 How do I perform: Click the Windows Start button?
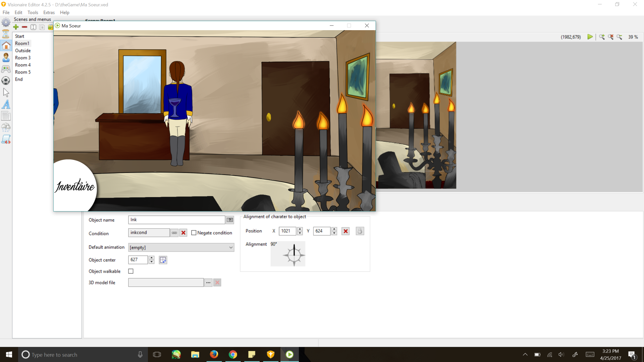click(x=9, y=355)
